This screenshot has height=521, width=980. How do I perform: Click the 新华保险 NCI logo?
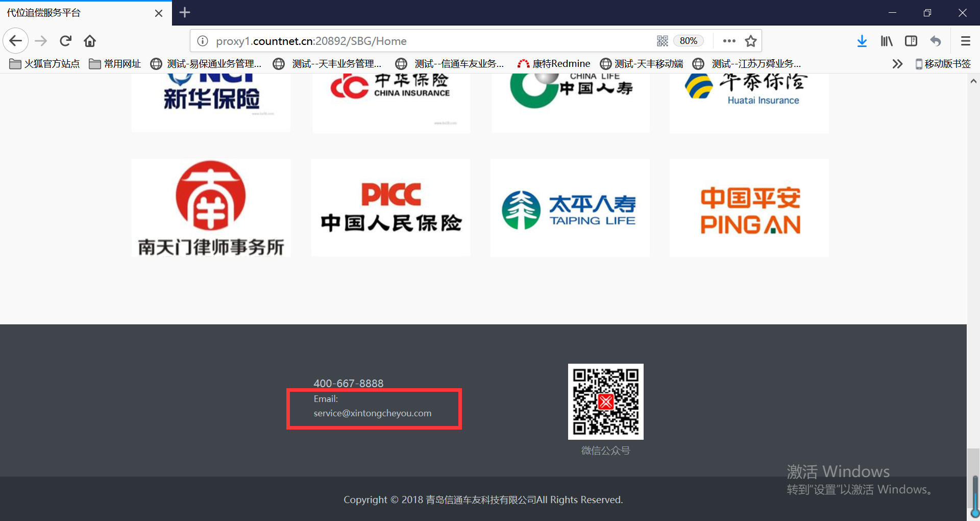coord(211,102)
